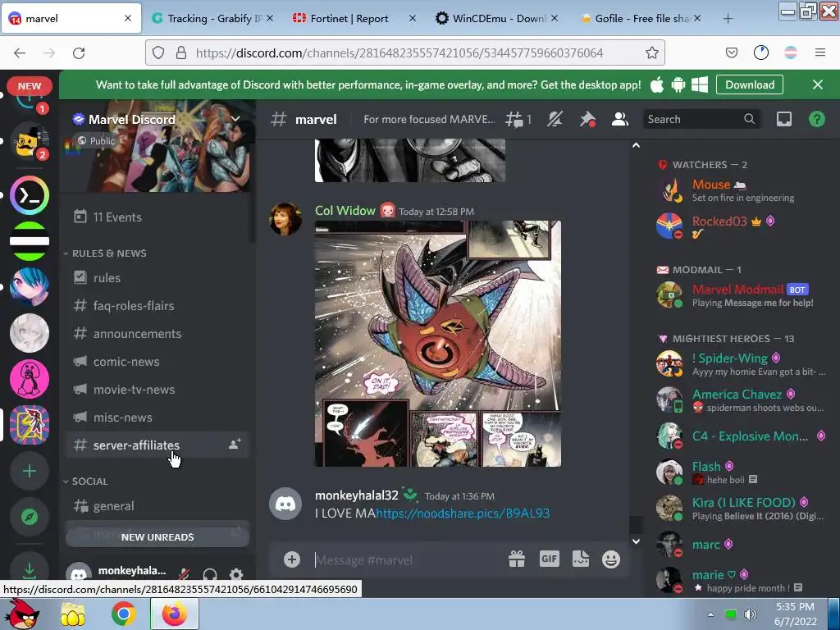The height and width of the screenshot is (630, 840).
Task: Switch to Fortinet | Report tab
Action: [x=354, y=18]
